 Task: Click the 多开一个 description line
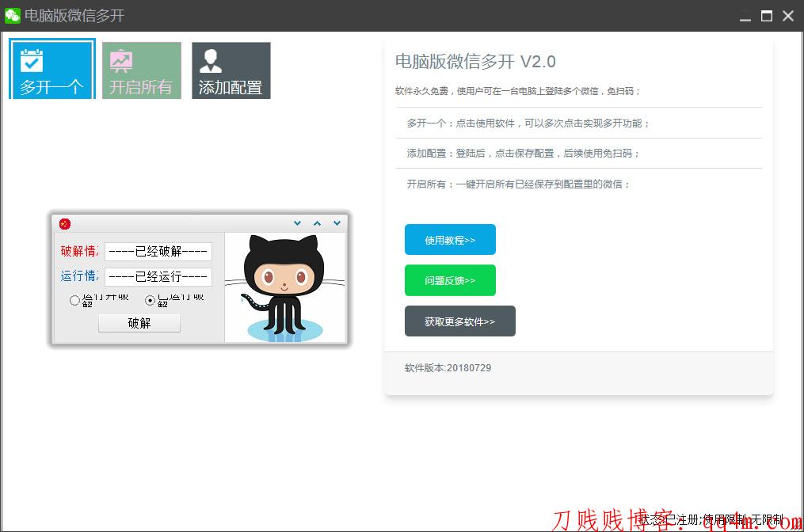(528, 123)
